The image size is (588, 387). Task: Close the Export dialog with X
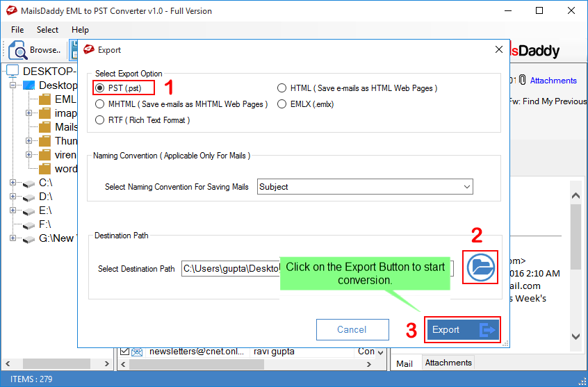coord(499,49)
